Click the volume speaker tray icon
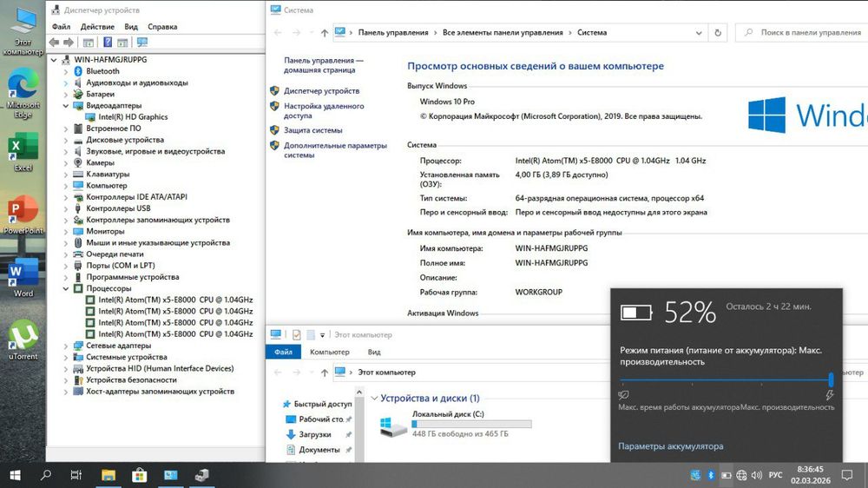Viewport: 868px width, 488px height. point(757,475)
